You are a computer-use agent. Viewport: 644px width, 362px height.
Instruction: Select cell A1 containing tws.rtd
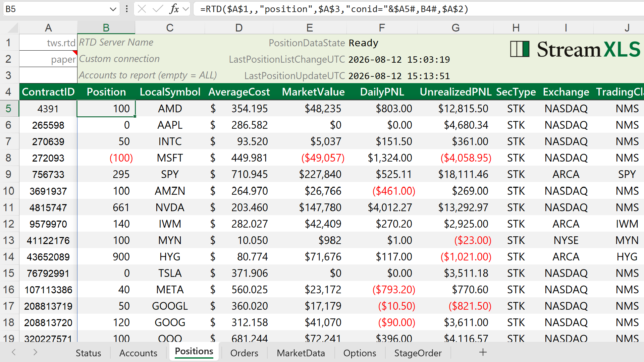(x=48, y=43)
